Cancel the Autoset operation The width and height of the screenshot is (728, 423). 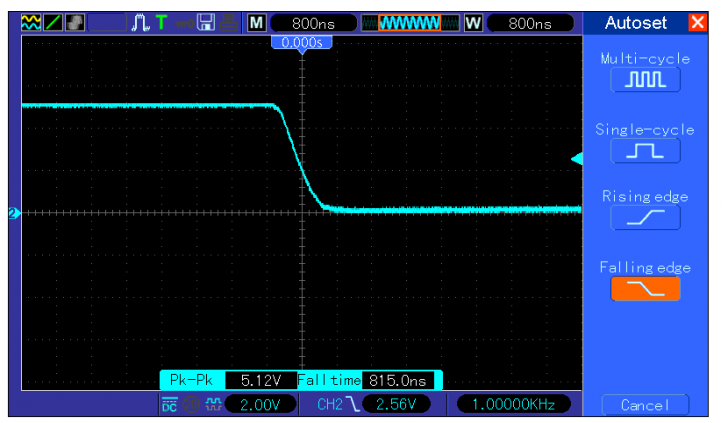[645, 405]
